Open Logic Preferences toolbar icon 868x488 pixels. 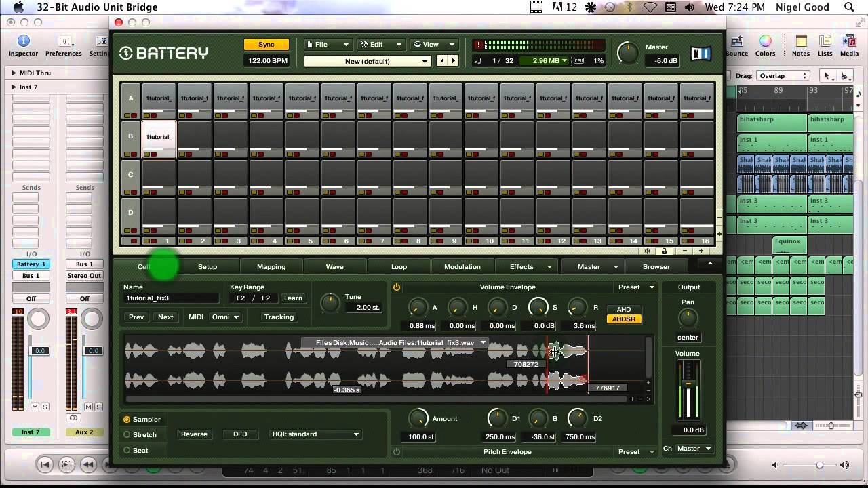pyautogui.click(x=64, y=41)
